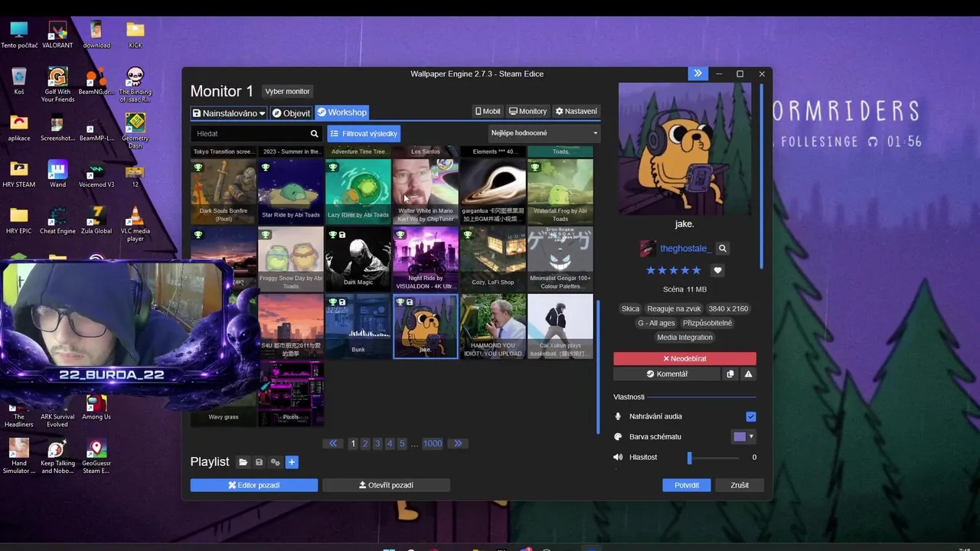
Task: Toggle the Nahrávání audia checkbox
Action: [750, 416]
